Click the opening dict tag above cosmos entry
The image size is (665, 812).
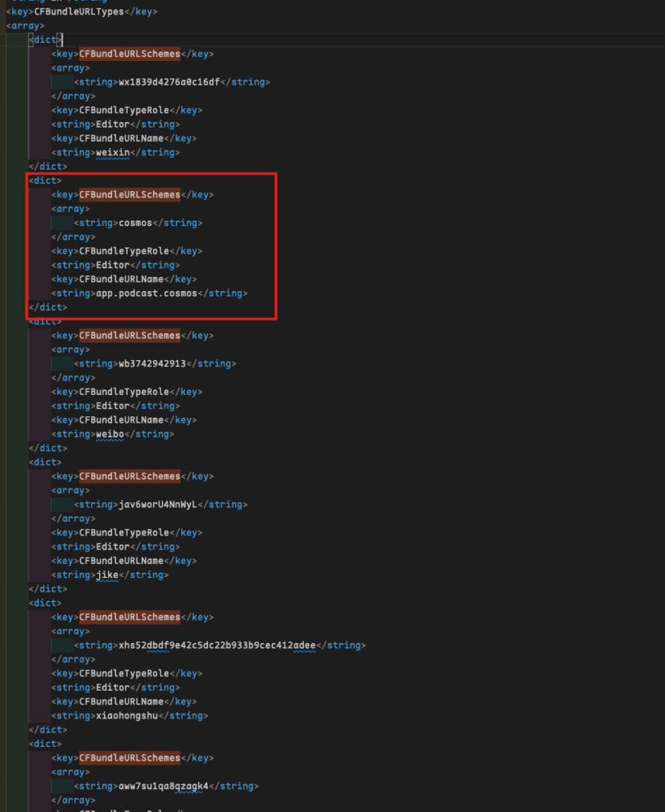[x=45, y=181]
